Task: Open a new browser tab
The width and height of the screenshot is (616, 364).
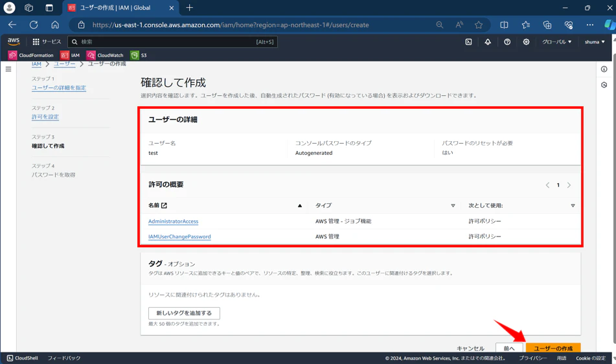Action: [x=189, y=8]
